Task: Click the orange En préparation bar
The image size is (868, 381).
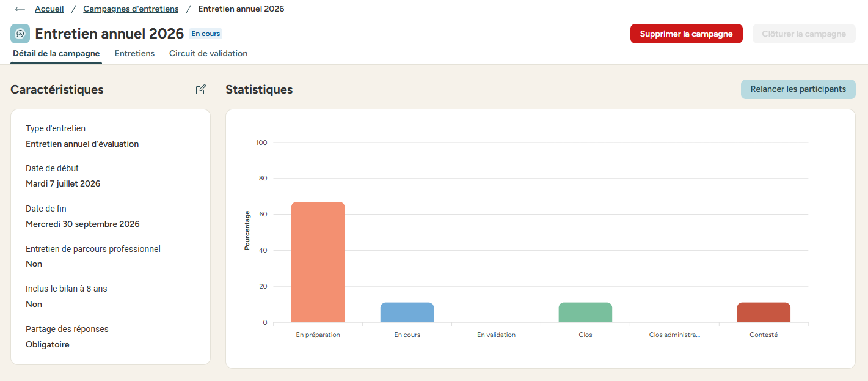Action: (318, 262)
